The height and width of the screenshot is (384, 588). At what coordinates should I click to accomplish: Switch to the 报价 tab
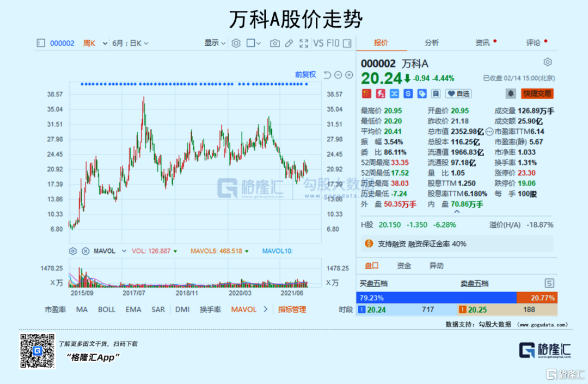pos(381,43)
